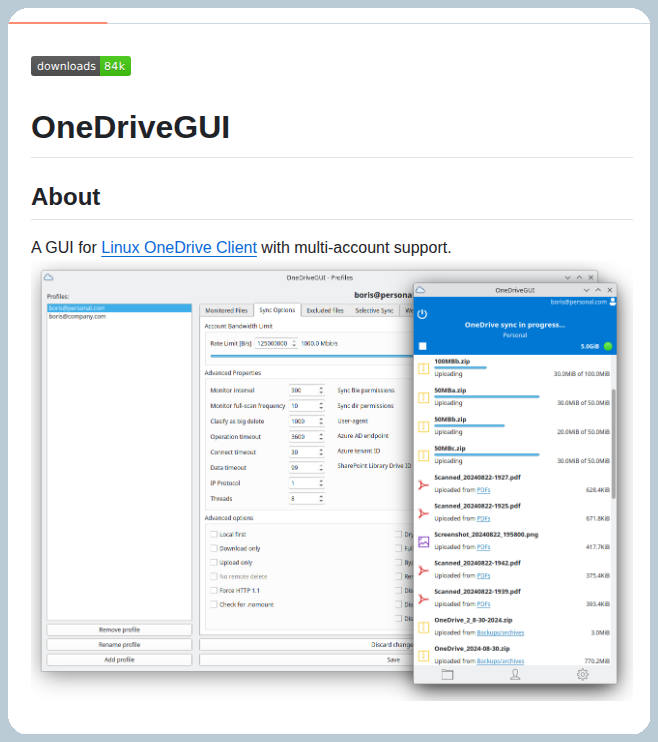The height and width of the screenshot is (742, 658).
Task: Click the image icon for Screenshot_20240822_195800.png
Action: point(424,542)
